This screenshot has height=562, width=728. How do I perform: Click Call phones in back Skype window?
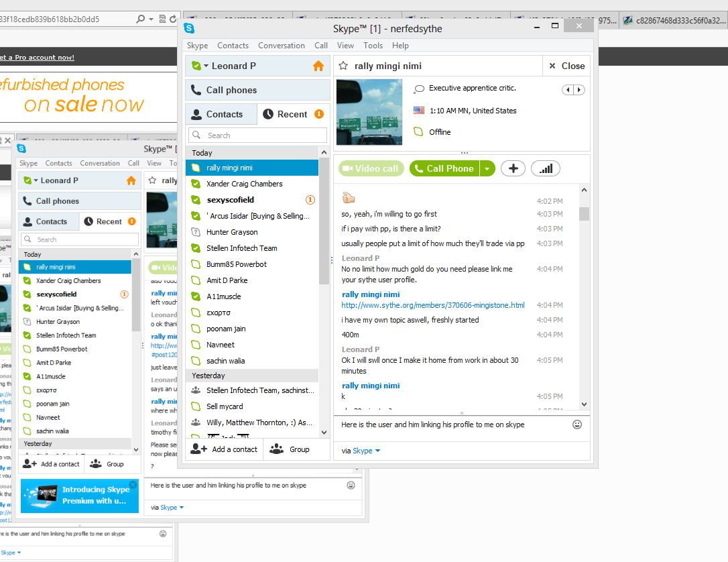coord(79,201)
